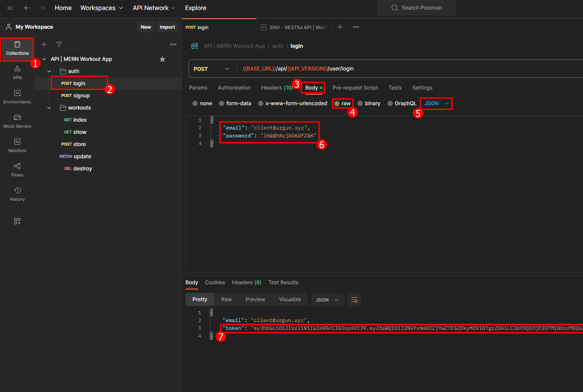Star the API | MERN Workout App collection
This screenshot has width=583, height=392.
[162, 59]
